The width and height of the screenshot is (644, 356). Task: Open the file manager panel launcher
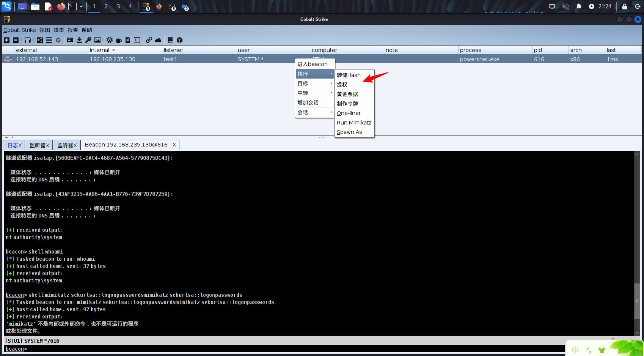[x=35, y=6]
